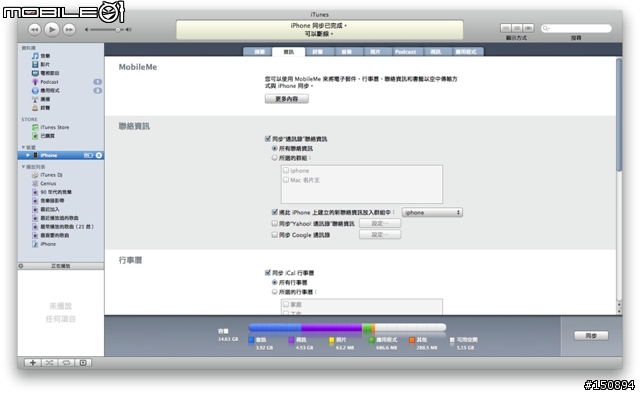Open the Podcast library in sidebar
This screenshot has width=640, height=393.
[x=45, y=82]
